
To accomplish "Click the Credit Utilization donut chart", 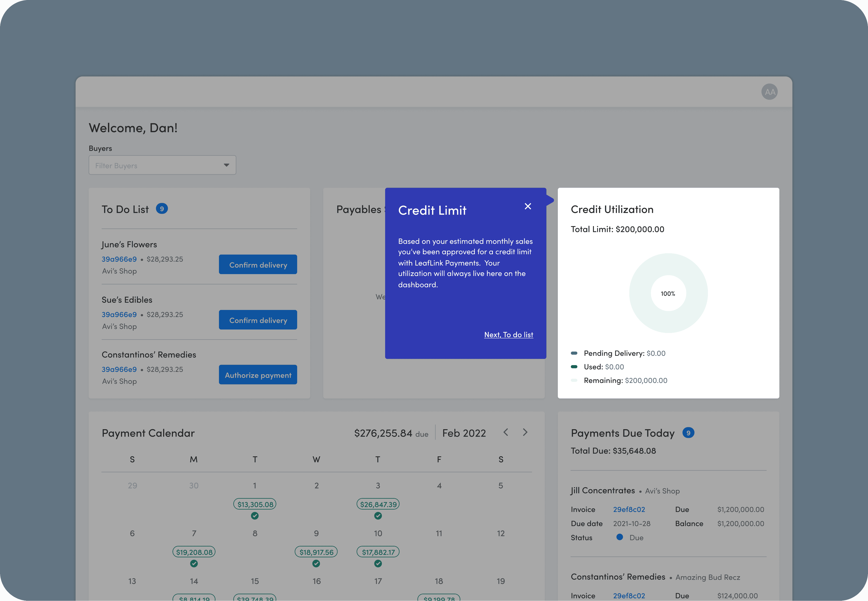I will [x=668, y=293].
